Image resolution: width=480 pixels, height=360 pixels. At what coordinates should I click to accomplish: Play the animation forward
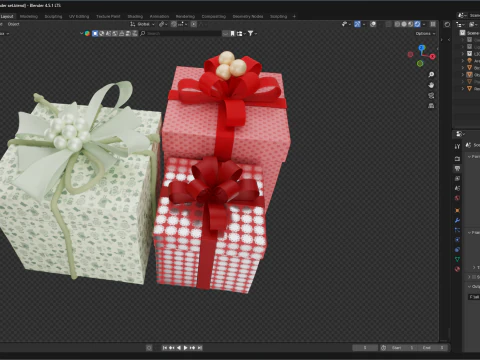(186, 348)
